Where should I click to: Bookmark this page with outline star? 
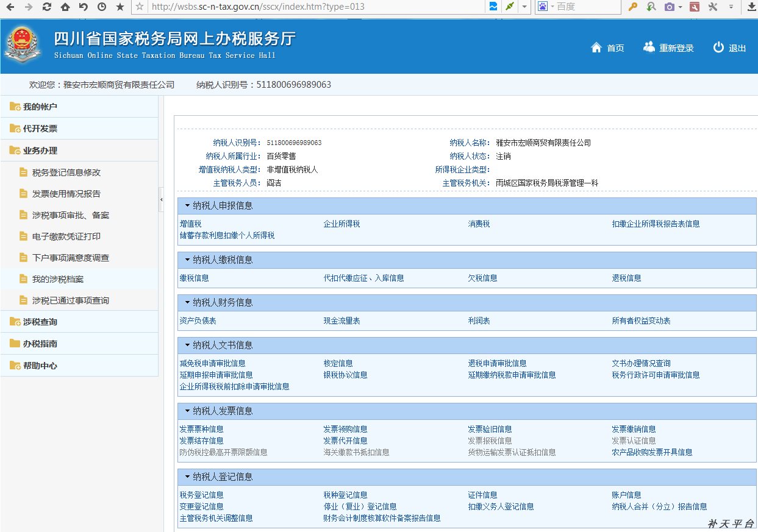140,7
